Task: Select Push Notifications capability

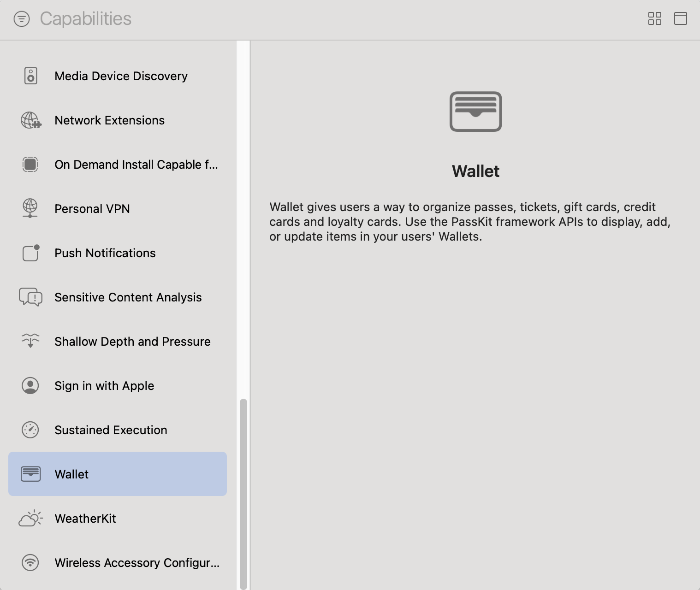Action: 118,253
